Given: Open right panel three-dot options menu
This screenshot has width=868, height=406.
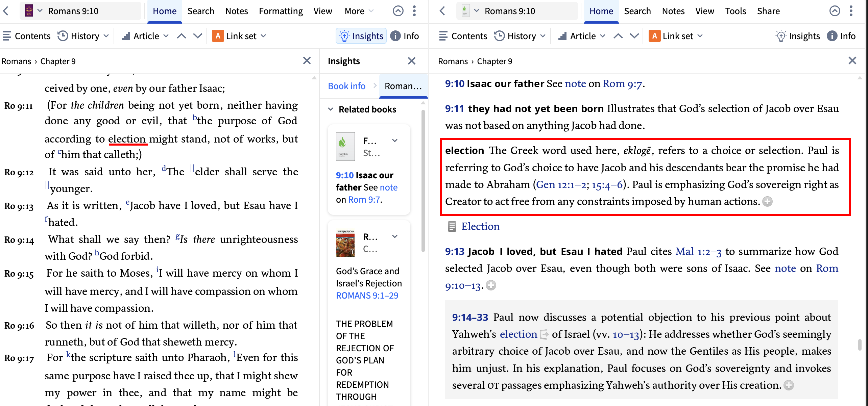Looking at the screenshot, I should pos(851,11).
